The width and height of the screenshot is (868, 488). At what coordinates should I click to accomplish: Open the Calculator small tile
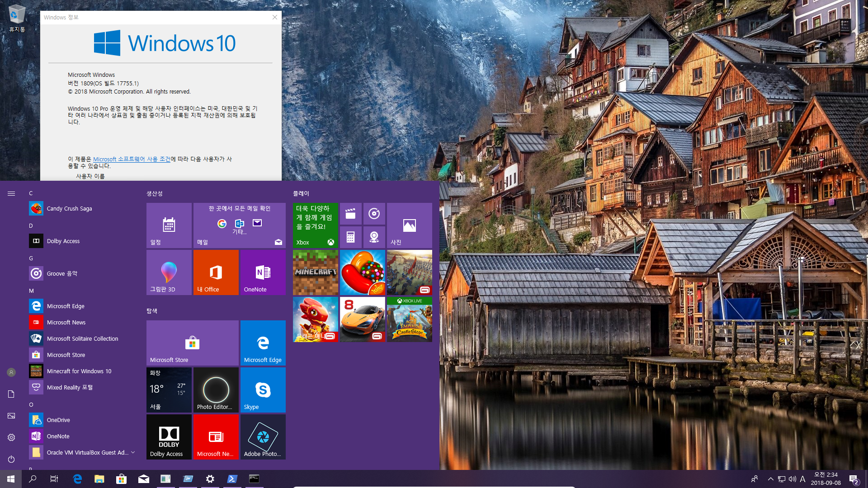coord(351,237)
